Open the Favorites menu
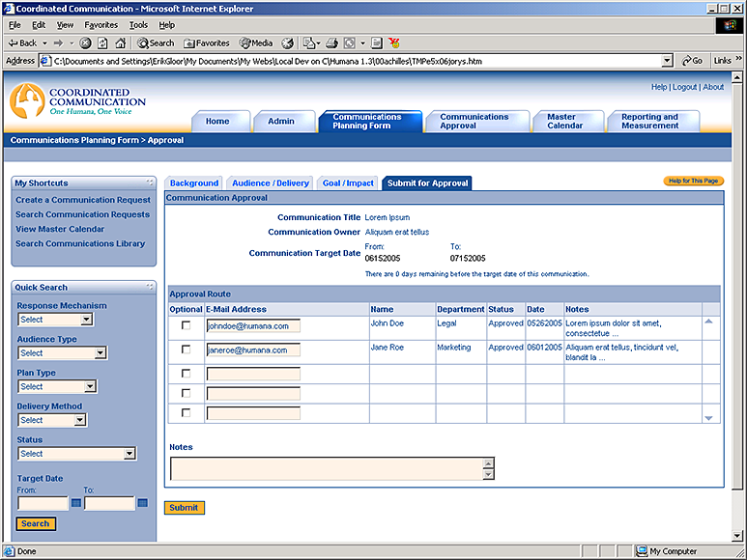The height and width of the screenshot is (560, 747). 101,25
